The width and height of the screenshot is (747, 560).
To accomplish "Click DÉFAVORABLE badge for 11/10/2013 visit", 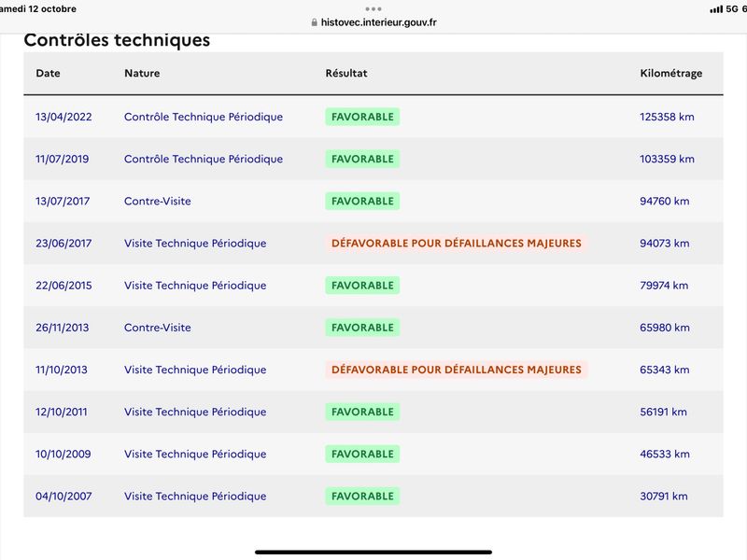I will pos(457,370).
